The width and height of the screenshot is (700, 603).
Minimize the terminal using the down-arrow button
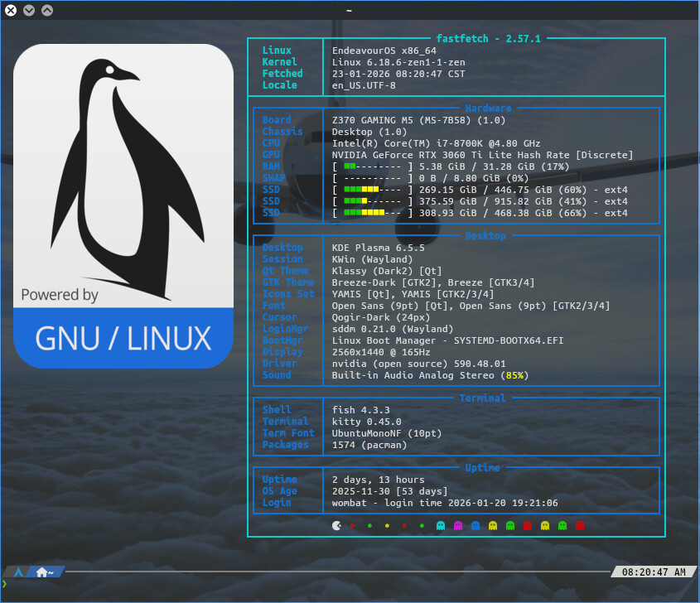click(x=29, y=10)
